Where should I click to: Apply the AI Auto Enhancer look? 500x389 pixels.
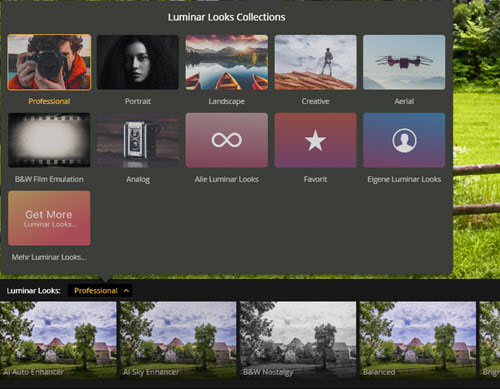58,340
